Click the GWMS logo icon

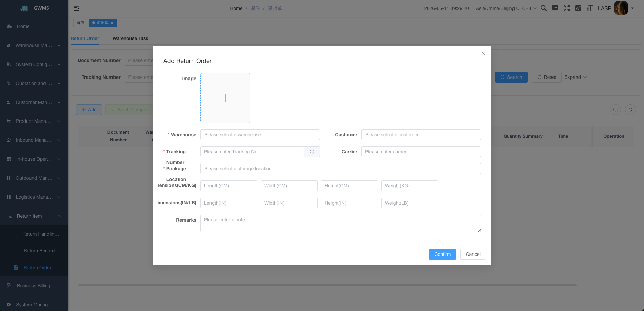(24, 8)
